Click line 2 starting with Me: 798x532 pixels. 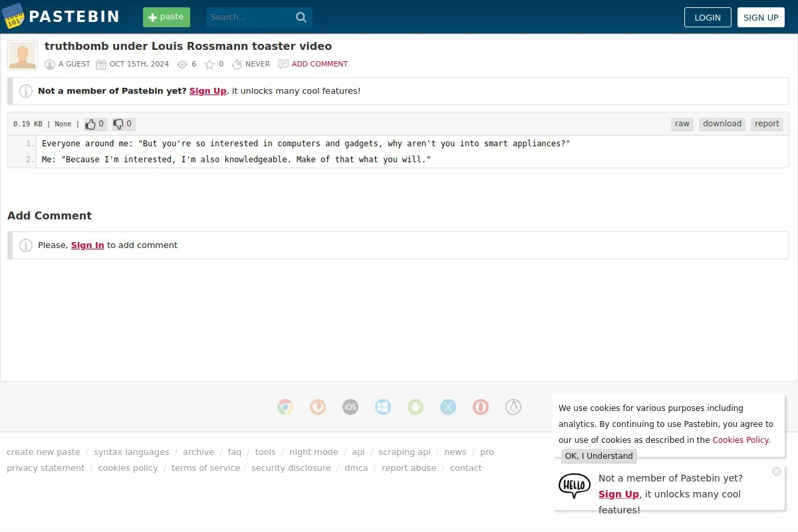[236, 160]
